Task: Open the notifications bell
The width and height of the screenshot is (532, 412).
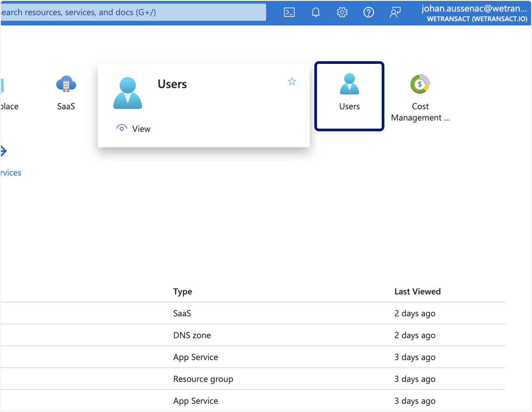Action: click(x=316, y=12)
